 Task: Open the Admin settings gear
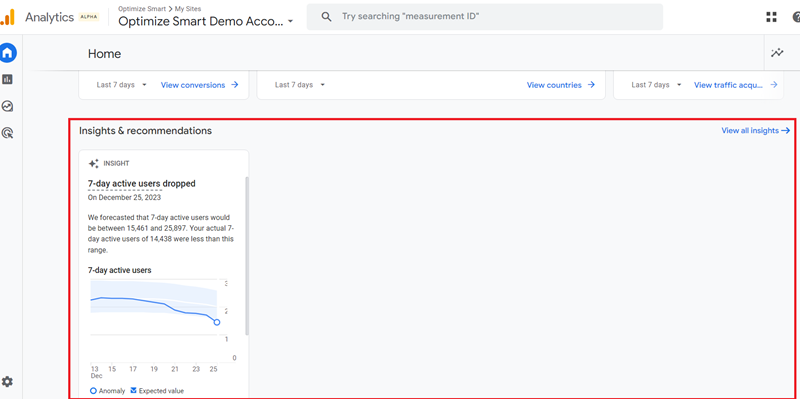coord(7,382)
